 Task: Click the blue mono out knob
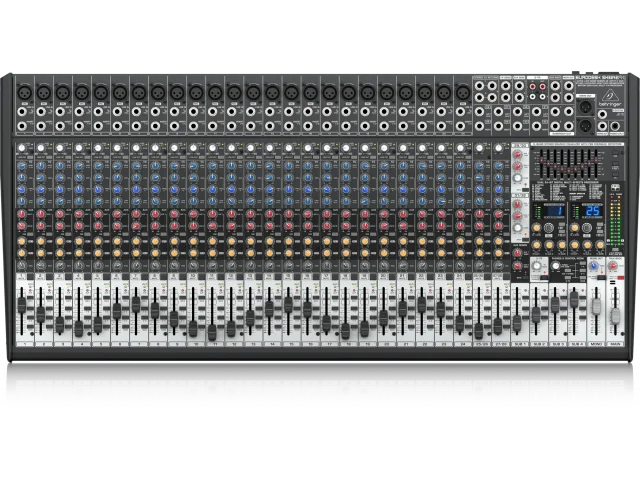[x=594, y=267]
